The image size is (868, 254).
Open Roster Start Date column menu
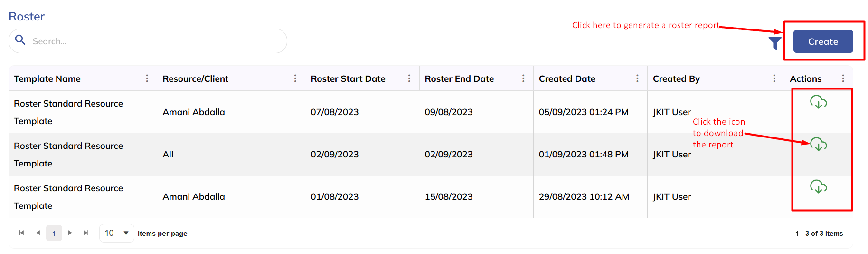(409, 78)
